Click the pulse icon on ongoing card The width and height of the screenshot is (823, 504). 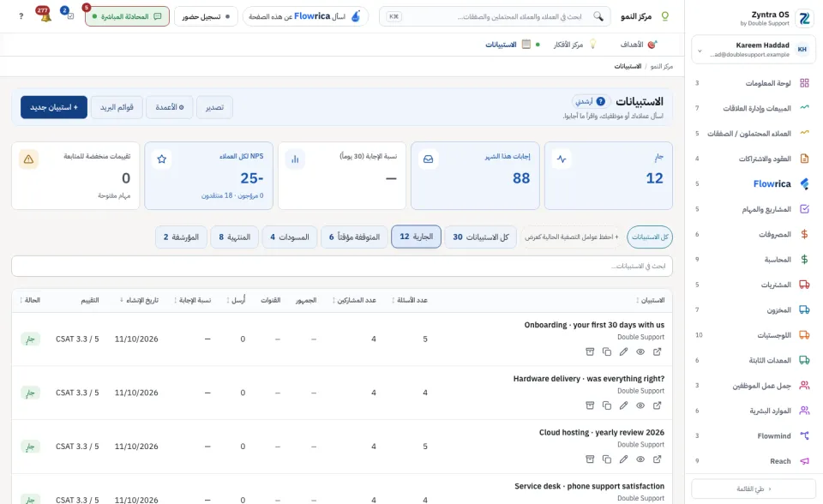(x=562, y=159)
